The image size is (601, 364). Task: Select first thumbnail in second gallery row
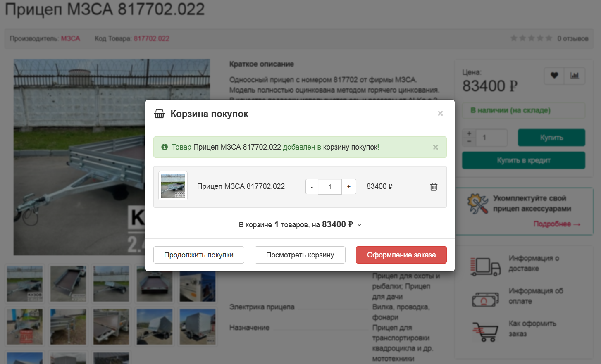(x=25, y=327)
